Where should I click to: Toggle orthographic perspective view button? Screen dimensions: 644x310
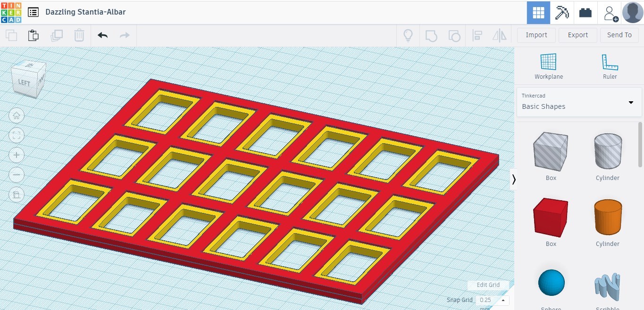17,195
